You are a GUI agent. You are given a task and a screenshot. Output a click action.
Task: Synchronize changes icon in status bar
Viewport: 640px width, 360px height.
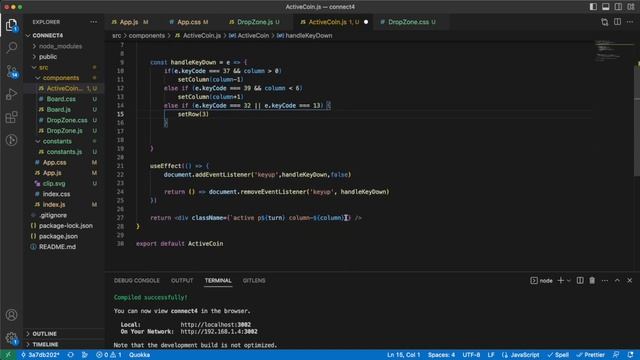pos(71,355)
